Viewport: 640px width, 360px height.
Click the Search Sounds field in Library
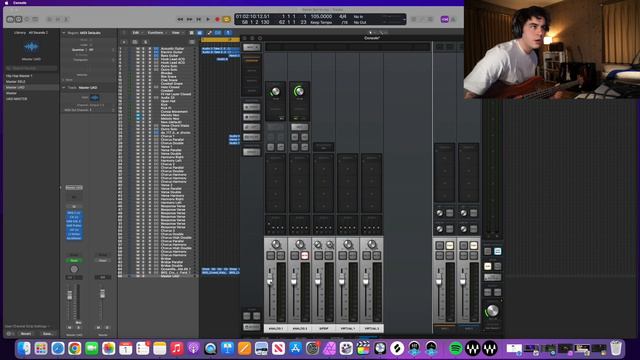pyautogui.click(x=31, y=68)
